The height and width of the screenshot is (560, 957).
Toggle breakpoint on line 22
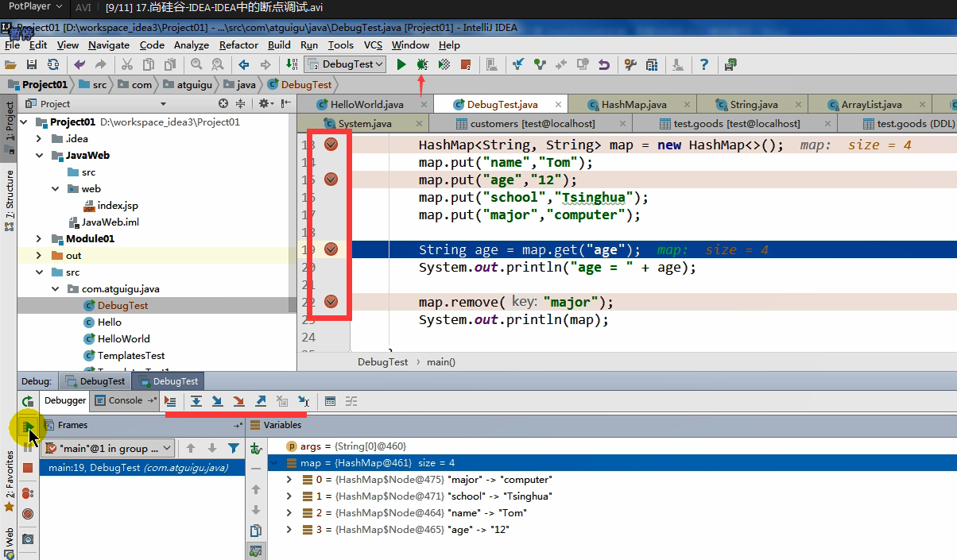point(331,302)
